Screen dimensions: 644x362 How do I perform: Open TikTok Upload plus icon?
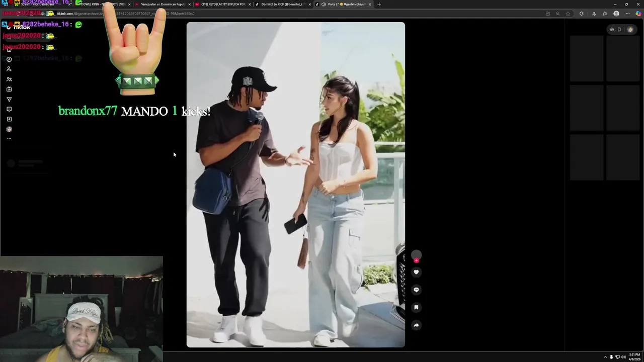pos(9,119)
